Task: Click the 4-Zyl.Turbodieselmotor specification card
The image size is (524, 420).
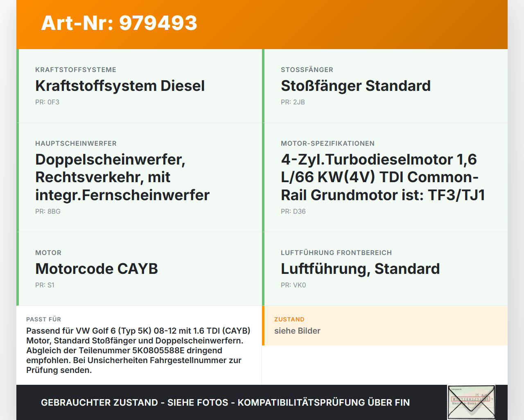Action: point(385,177)
